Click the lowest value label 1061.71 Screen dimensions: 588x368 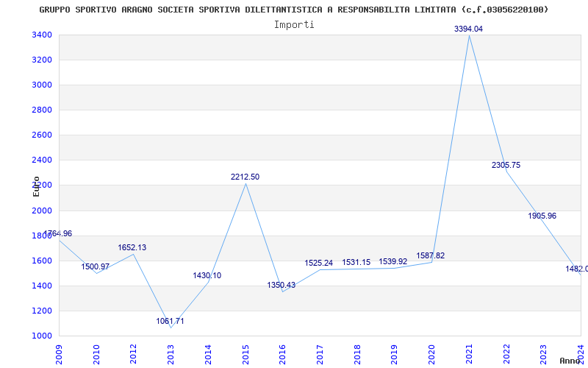(x=171, y=322)
